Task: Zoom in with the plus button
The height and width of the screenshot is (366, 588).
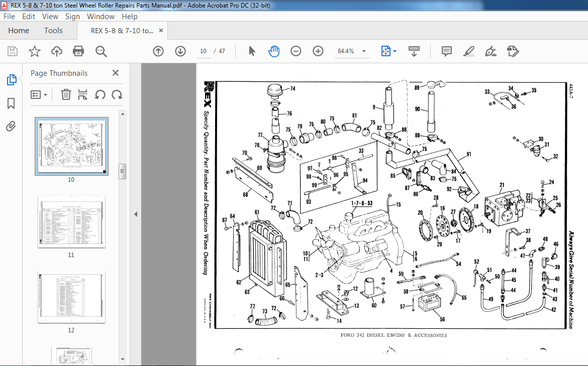Action: click(318, 51)
